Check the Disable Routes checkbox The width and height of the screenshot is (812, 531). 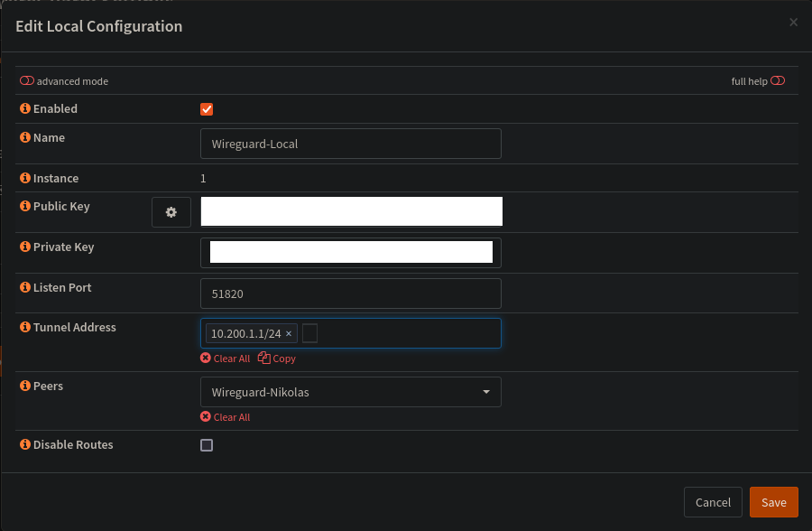(207, 445)
